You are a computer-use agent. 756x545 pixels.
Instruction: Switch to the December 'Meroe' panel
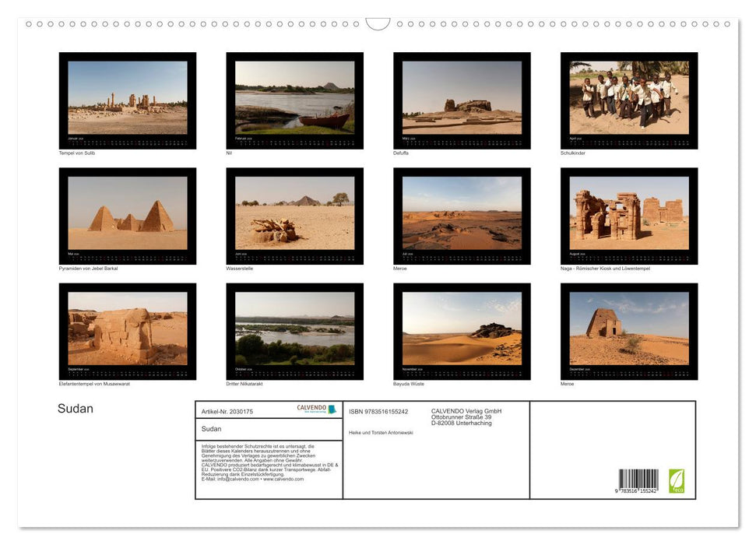click(629, 331)
